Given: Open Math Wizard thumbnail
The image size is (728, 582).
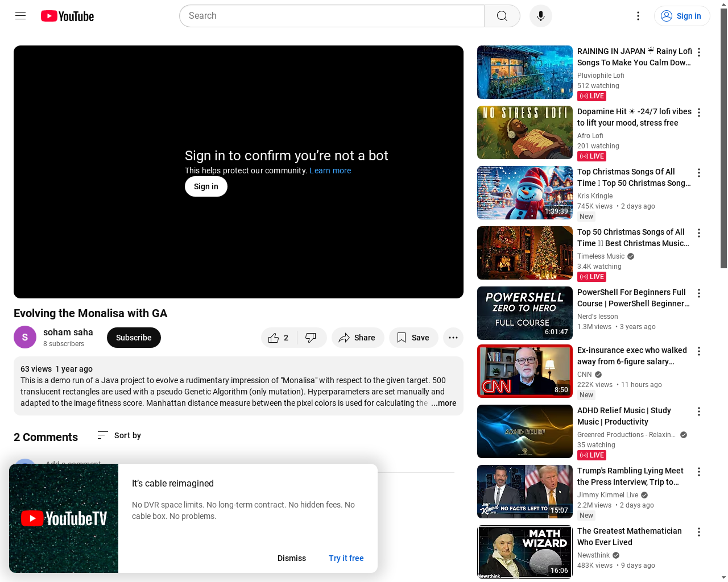Looking at the screenshot, I should click(x=525, y=552).
